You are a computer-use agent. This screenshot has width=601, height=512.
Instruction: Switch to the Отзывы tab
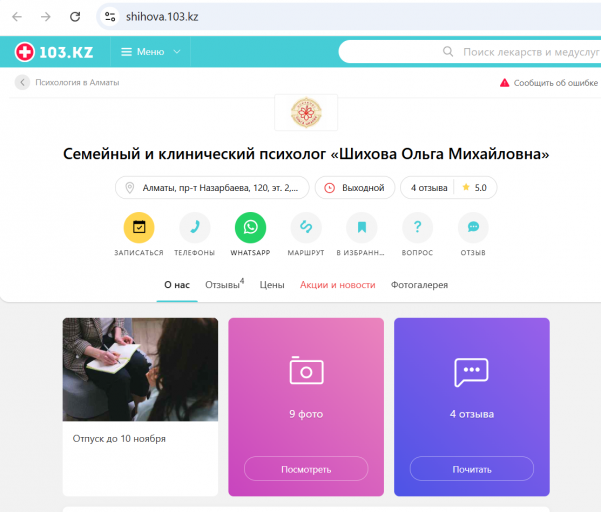[225, 285]
